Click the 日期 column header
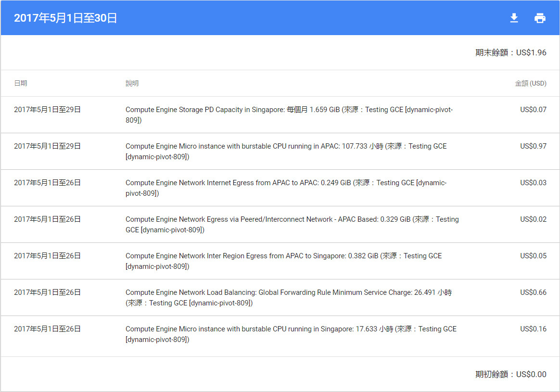 [21, 83]
